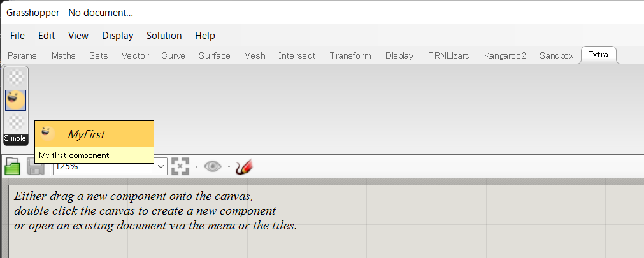Open the Solution menu
The image size is (644, 258).
coord(164,36)
